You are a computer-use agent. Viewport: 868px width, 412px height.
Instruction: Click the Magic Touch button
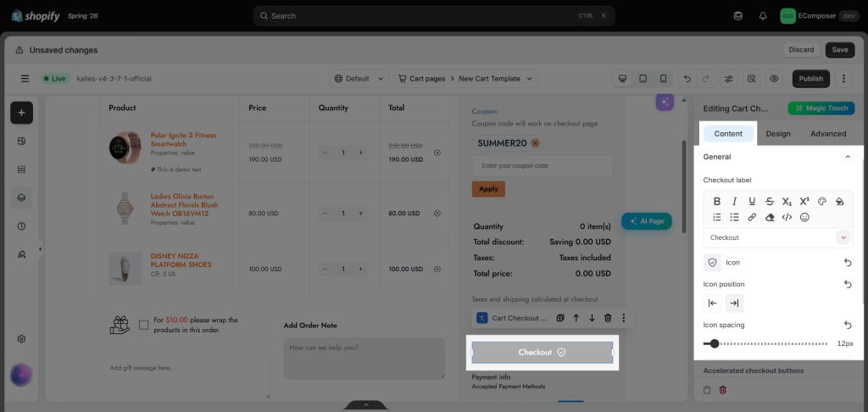coord(821,108)
